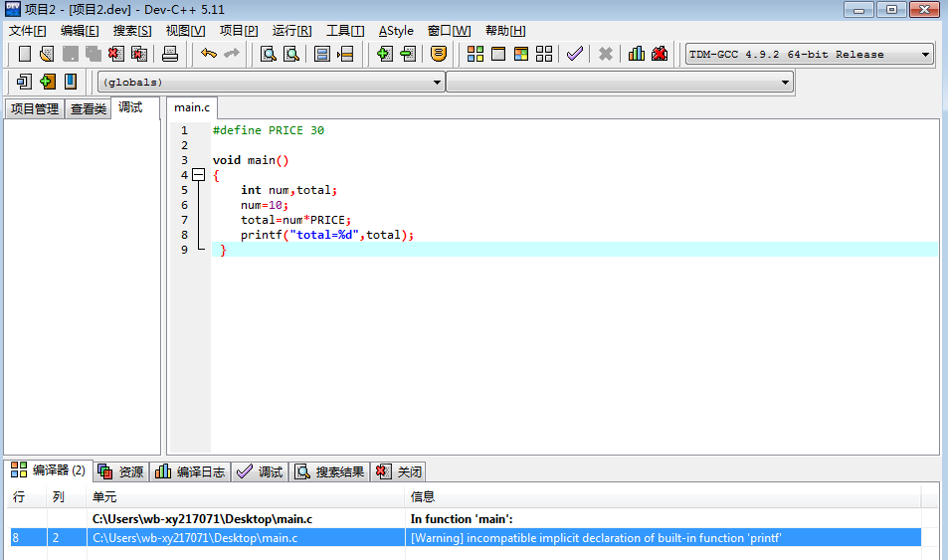Print the file using the printer icon
Image resolution: width=948 pixels, height=560 pixels.
(x=170, y=54)
